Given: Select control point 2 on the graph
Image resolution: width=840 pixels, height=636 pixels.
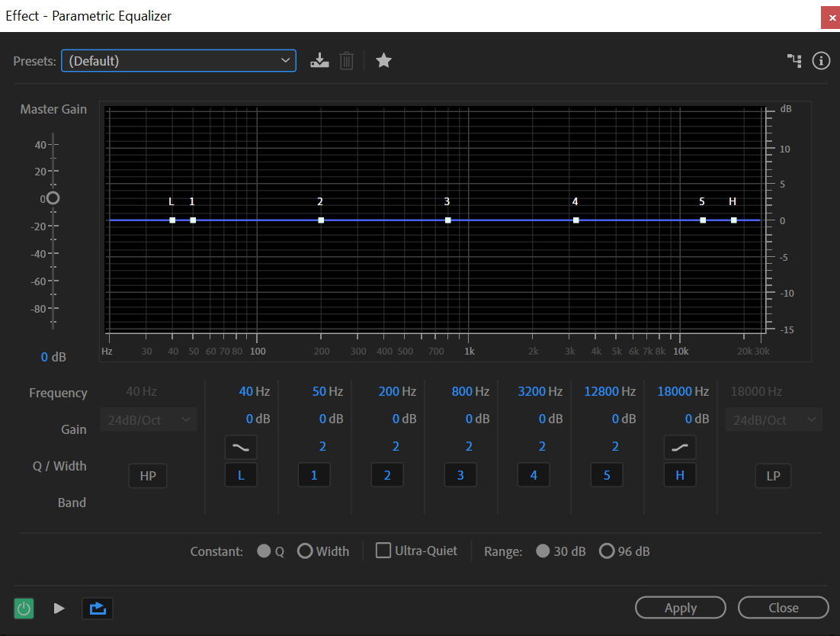Looking at the screenshot, I should [x=321, y=220].
